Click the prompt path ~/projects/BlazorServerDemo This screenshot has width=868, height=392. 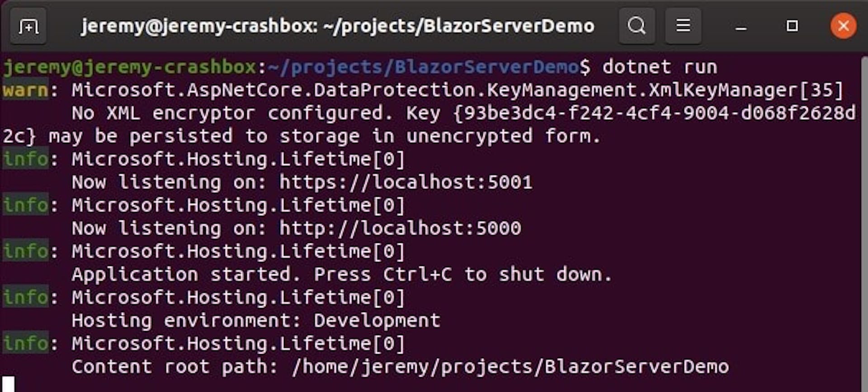point(424,67)
